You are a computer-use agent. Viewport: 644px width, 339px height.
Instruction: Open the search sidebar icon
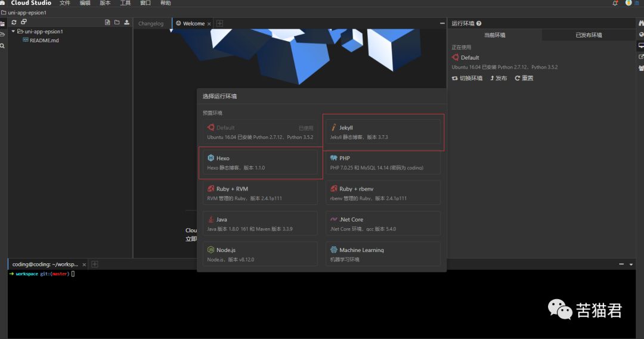2,46
